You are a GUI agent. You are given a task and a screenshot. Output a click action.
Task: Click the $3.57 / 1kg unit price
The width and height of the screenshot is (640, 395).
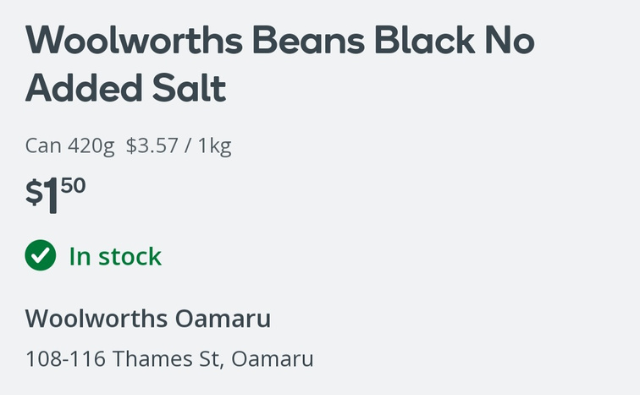(x=179, y=146)
